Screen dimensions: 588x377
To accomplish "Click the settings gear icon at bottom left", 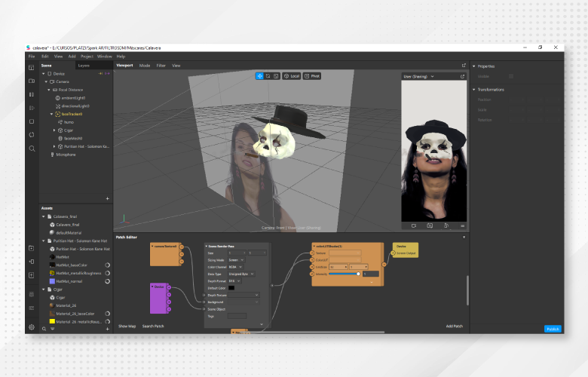I will (32, 327).
